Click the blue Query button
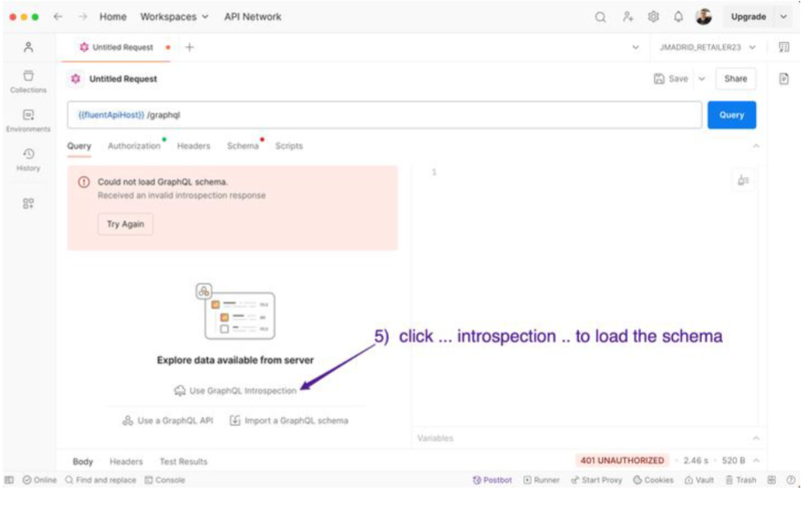 731,115
